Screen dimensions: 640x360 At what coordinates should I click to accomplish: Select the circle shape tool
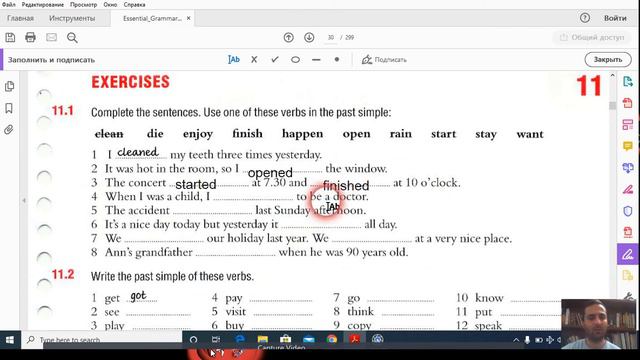pos(295,60)
